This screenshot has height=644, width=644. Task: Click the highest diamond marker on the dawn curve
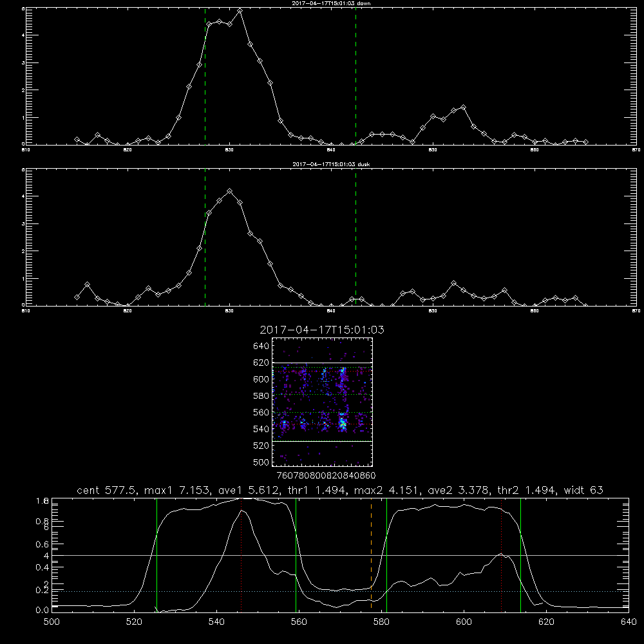[240, 11]
